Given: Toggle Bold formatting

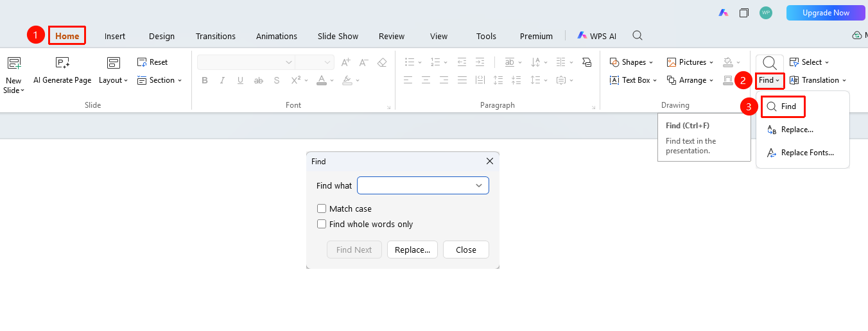Looking at the screenshot, I should [205, 80].
